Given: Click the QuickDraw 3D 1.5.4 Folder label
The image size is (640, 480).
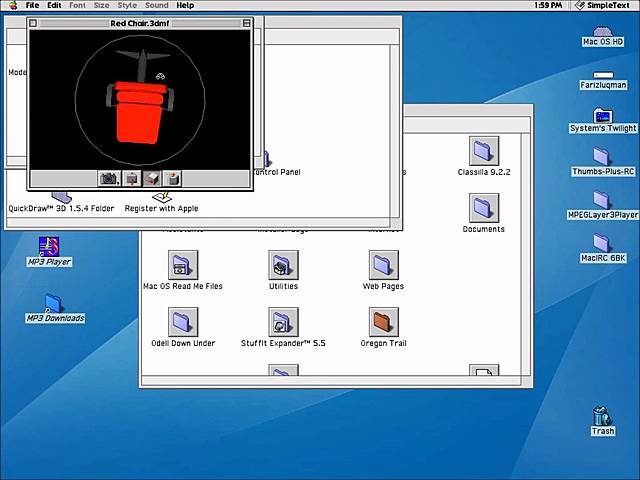Looking at the screenshot, I should [x=61, y=209].
